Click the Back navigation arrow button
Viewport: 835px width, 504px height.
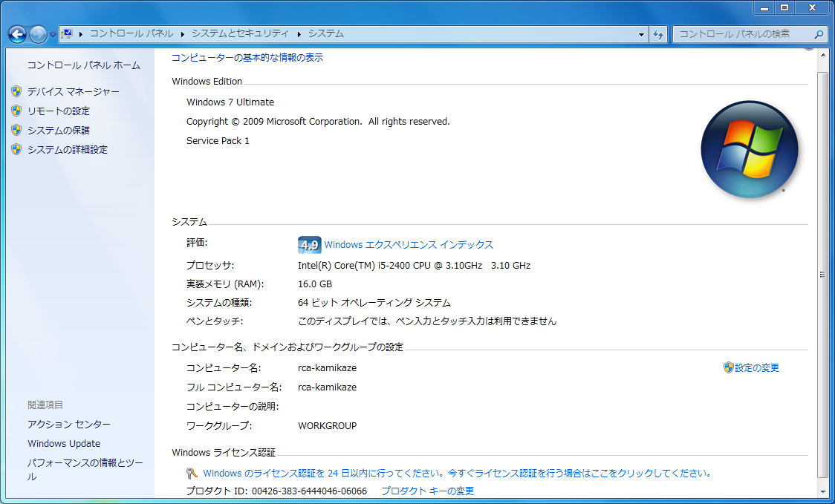point(17,35)
